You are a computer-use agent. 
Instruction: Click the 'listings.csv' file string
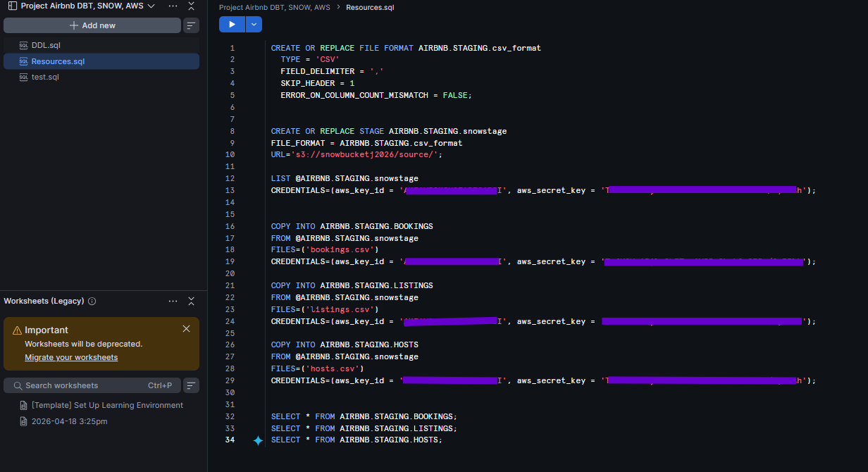342,309
